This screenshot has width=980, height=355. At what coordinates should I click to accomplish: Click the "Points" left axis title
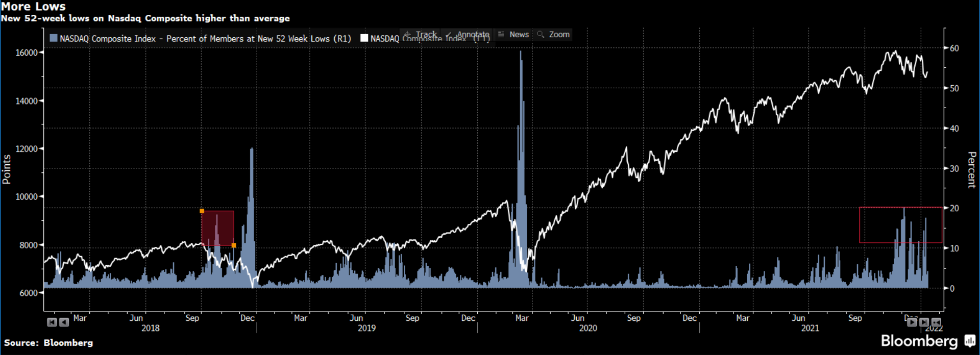(x=7, y=169)
